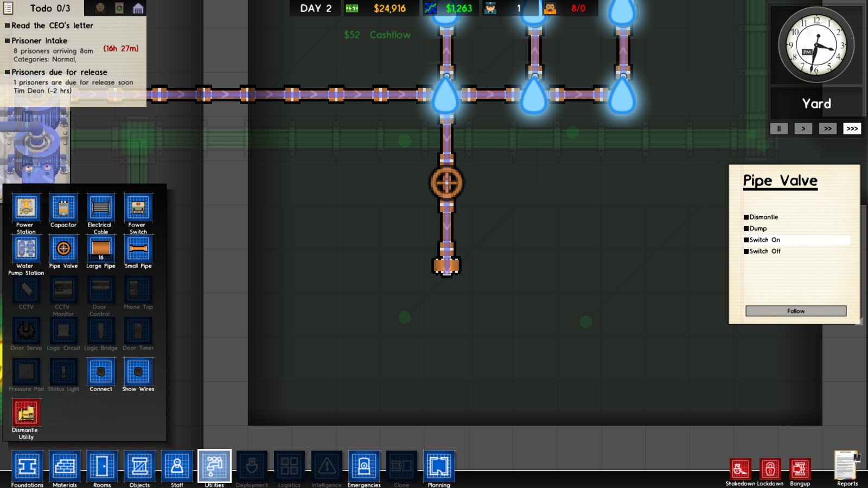The width and height of the screenshot is (868, 488).
Task: Click the disabled Intelligence toolbar item
Action: (x=327, y=466)
